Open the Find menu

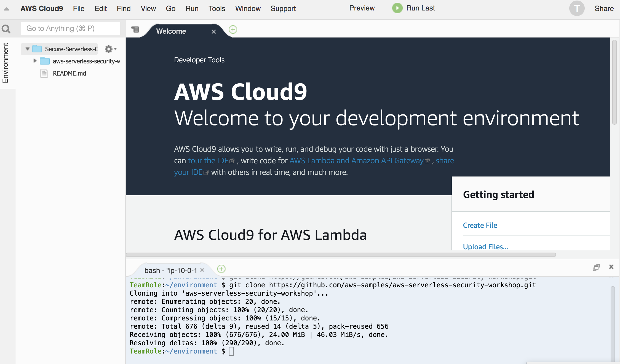click(x=124, y=9)
